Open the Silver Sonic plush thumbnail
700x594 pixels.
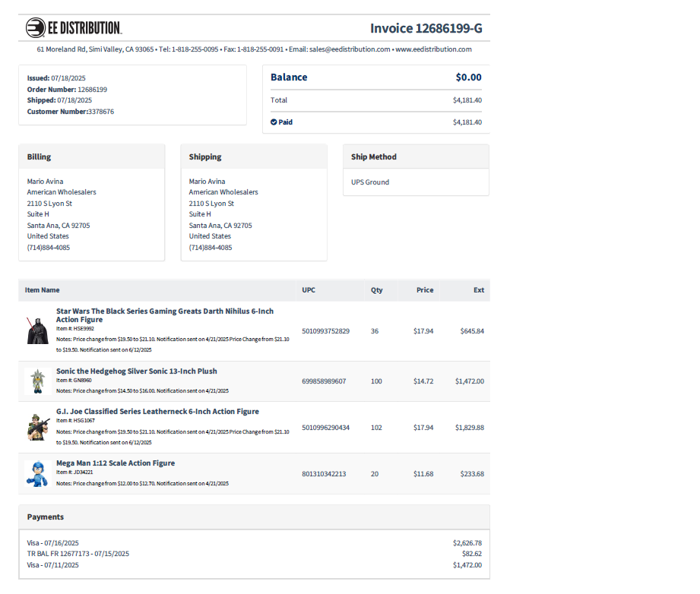point(37,381)
